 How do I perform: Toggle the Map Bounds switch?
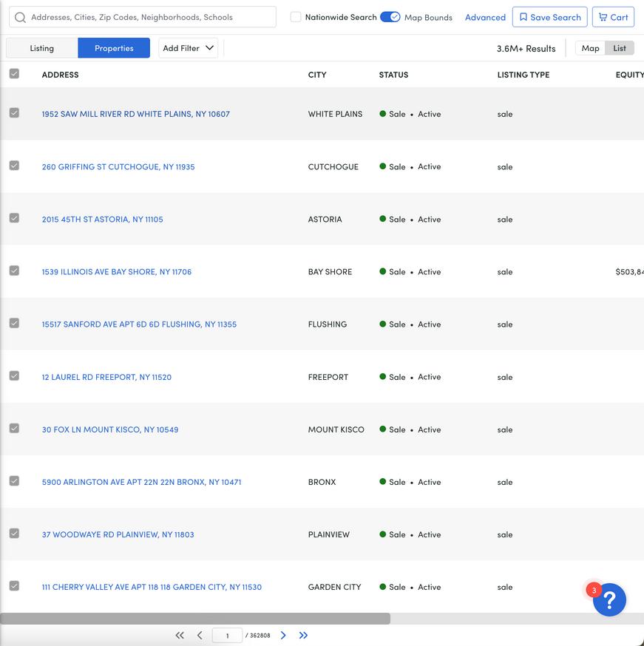coord(390,17)
